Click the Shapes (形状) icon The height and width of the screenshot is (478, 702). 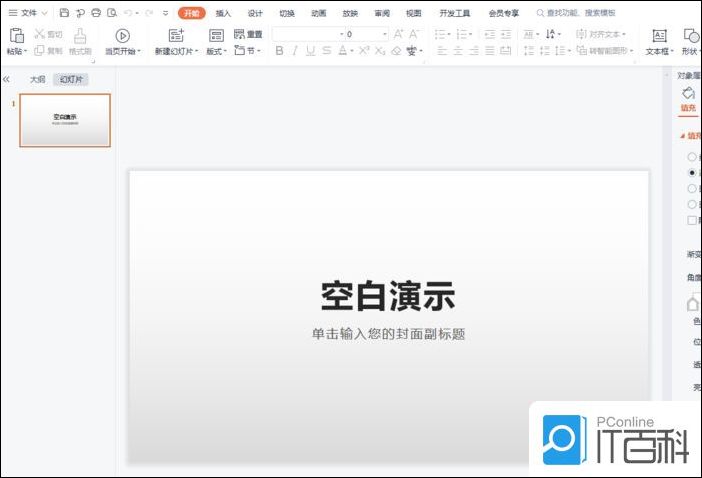pyautogui.click(x=691, y=35)
